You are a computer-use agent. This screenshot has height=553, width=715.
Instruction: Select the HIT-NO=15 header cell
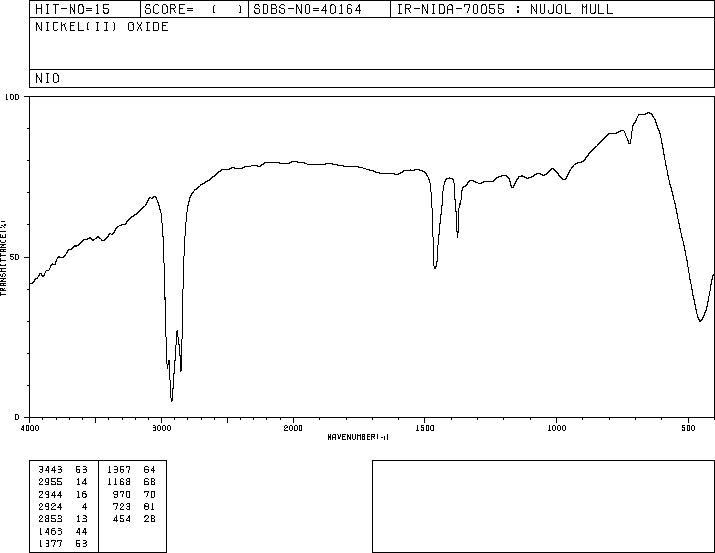(85, 9)
